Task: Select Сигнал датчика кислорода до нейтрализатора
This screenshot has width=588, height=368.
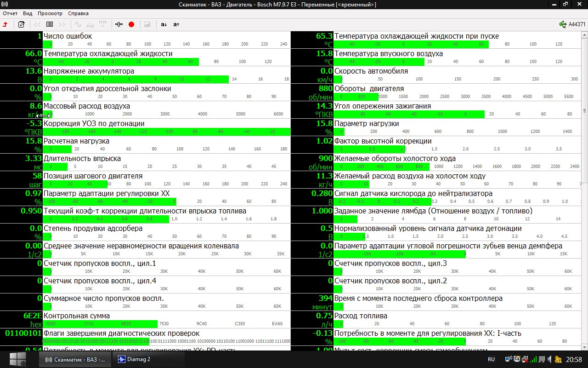Action: (x=436, y=197)
